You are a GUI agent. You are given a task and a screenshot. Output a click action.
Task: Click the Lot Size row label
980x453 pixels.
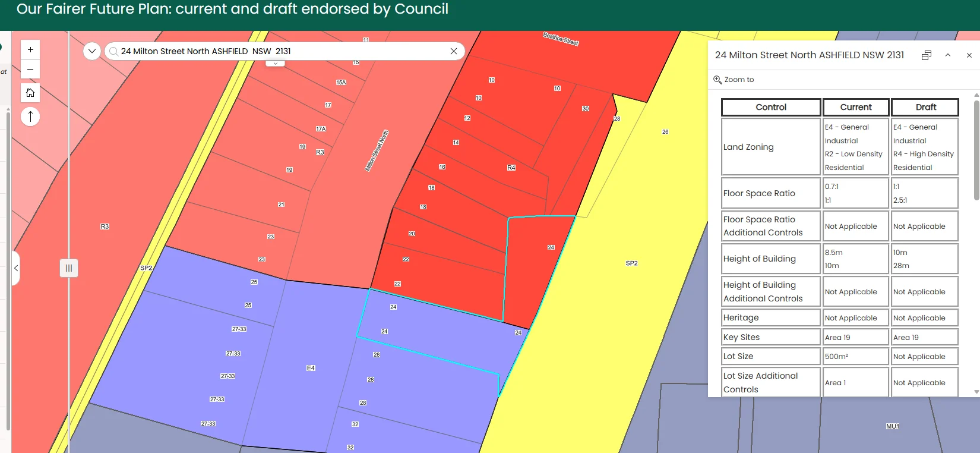tap(738, 356)
